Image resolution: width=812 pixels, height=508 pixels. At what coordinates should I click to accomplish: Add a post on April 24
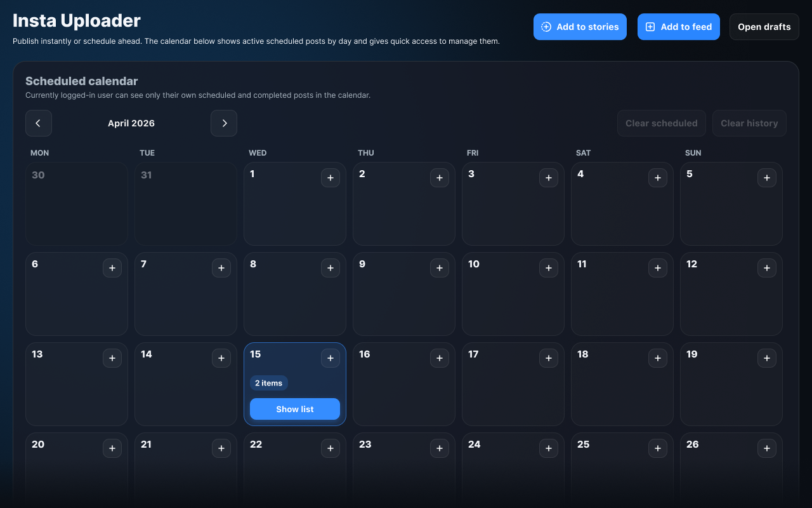click(549, 448)
